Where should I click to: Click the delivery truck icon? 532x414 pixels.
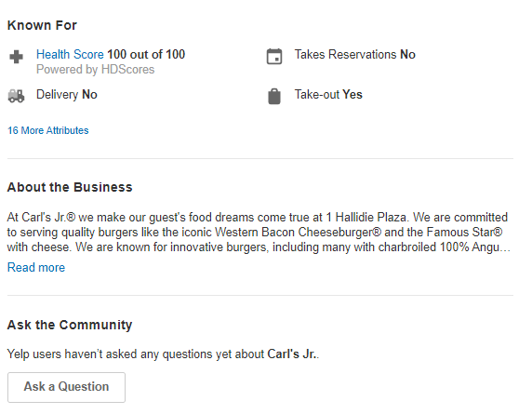[x=17, y=96]
